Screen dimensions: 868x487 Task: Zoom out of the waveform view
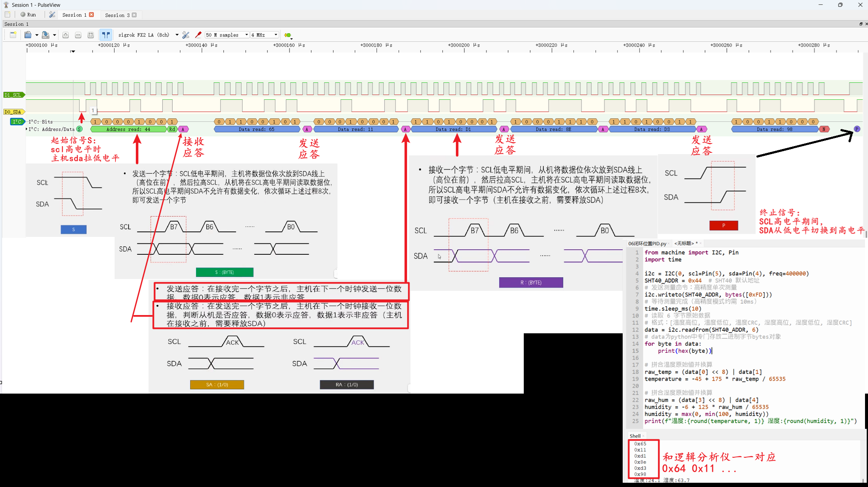coord(78,35)
